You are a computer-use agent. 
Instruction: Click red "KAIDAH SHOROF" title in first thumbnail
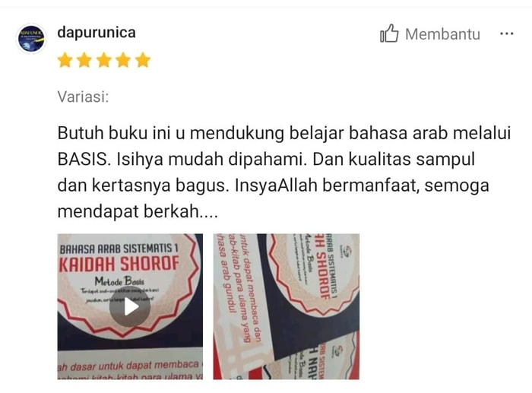(x=119, y=264)
